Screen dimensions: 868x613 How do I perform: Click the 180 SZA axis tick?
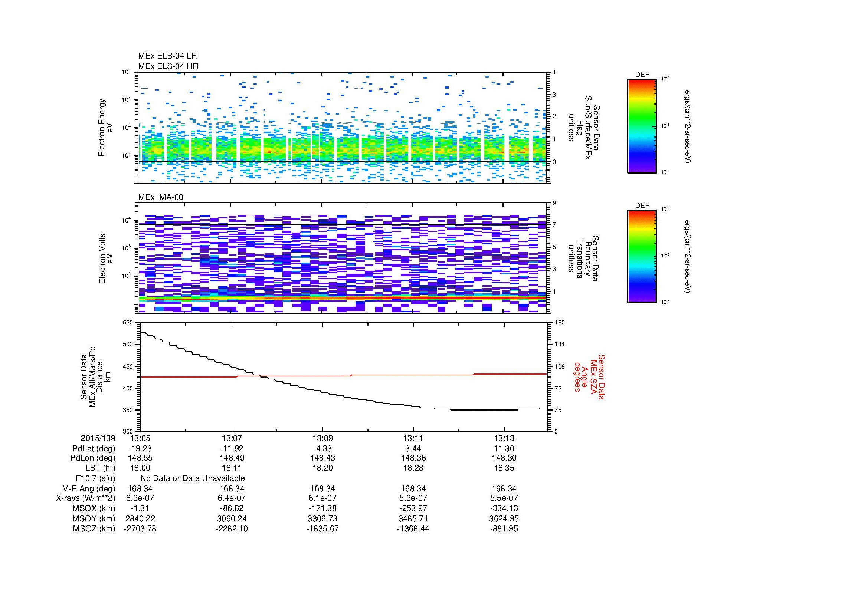tap(559, 322)
